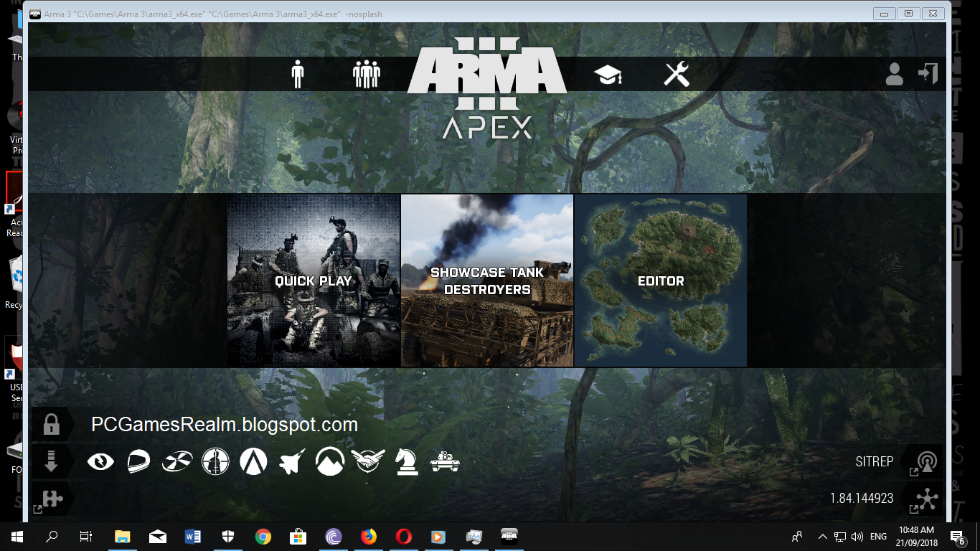980x551 pixels.
Task: Launch the Quick Play tile
Action: 314,281
